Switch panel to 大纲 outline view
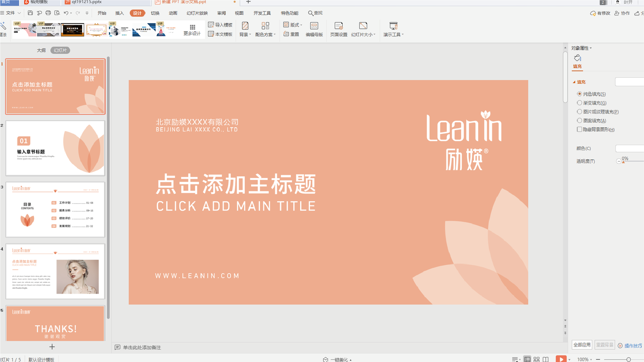This screenshot has width=644, height=362. tap(41, 50)
